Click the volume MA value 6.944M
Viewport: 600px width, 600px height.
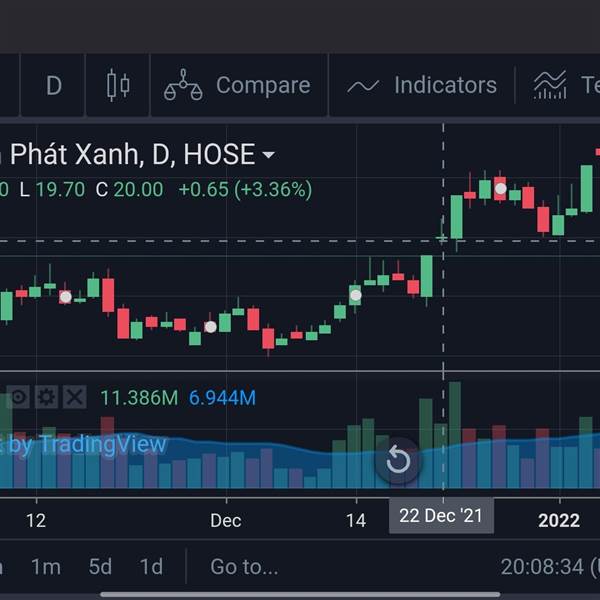[x=222, y=398]
